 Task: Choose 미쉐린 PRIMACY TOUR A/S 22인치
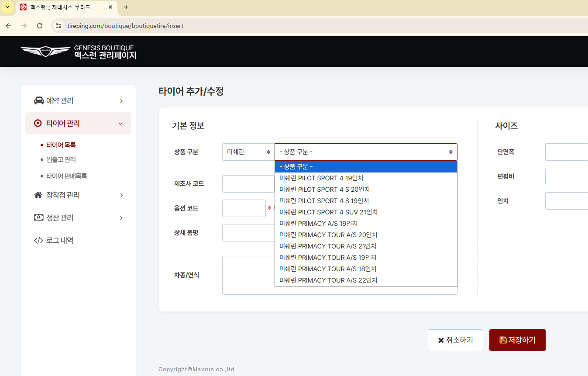[x=366, y=280]
